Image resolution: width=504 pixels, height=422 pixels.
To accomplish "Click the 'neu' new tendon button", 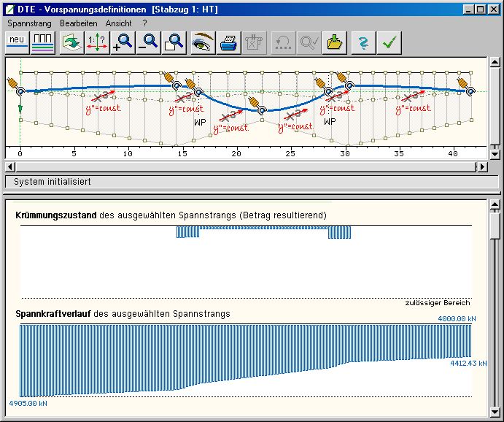I will [18, 42].
